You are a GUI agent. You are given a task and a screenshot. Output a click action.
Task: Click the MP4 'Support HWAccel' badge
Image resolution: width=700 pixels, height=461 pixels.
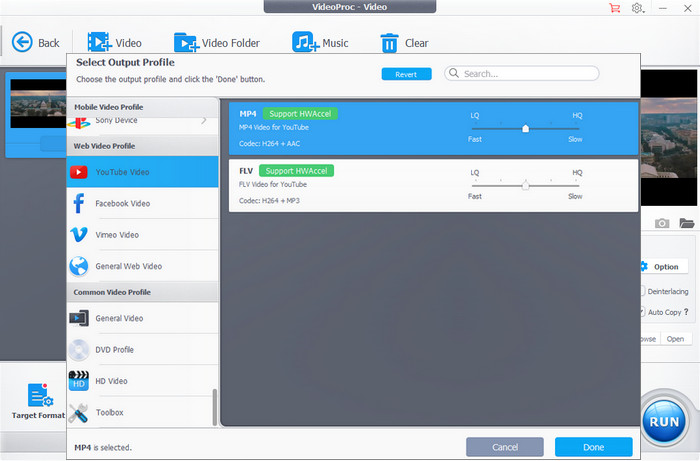tap(300, 114)
